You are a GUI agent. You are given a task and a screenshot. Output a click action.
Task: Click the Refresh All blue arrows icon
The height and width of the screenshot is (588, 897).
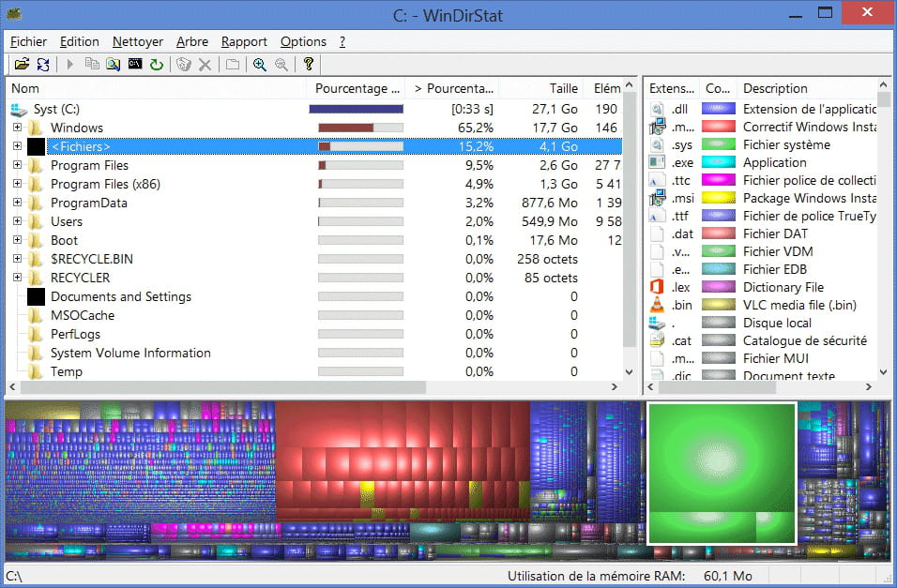43,64
